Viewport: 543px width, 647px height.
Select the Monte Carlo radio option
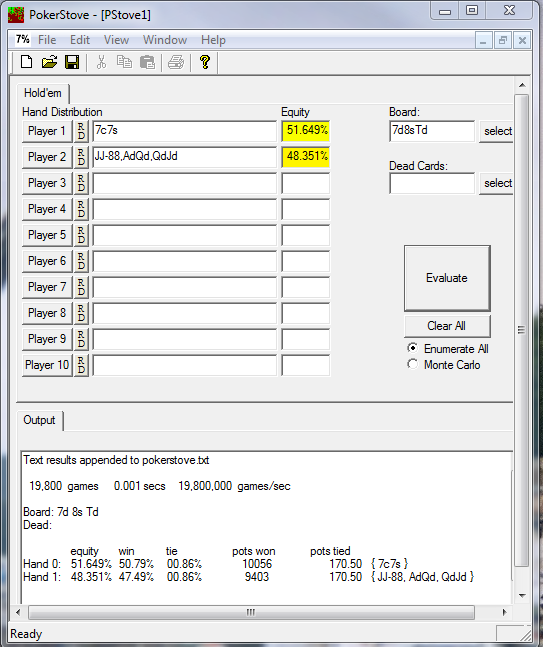444,365
